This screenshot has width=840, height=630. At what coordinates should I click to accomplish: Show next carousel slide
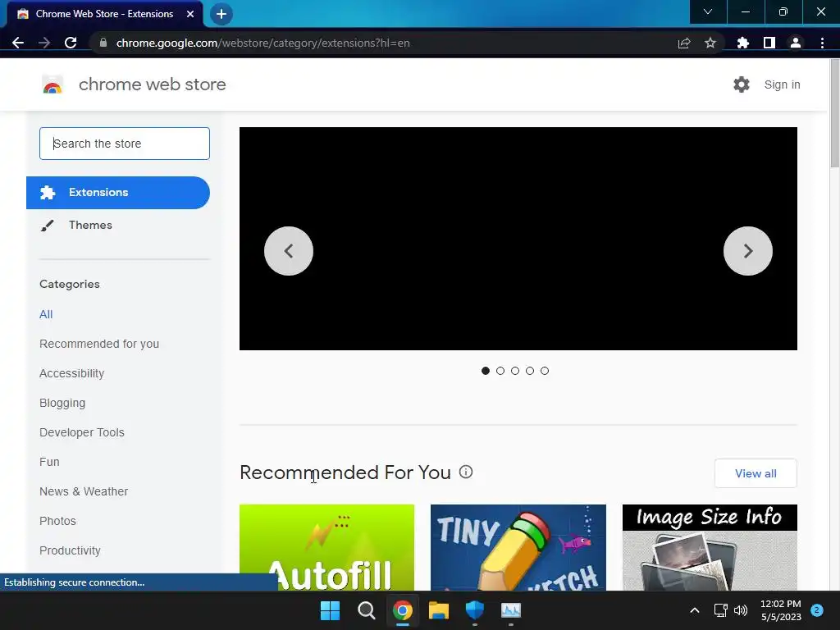[748, 251]
